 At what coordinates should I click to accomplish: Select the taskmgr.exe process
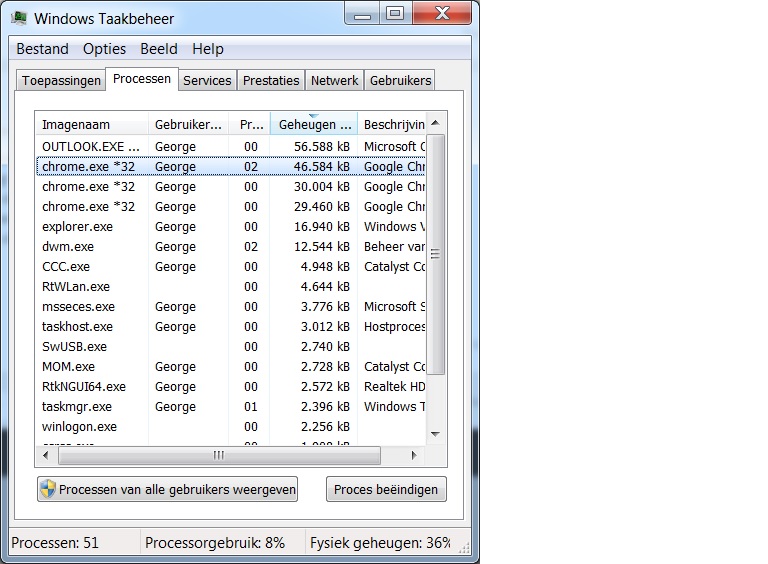pos(231,407)
